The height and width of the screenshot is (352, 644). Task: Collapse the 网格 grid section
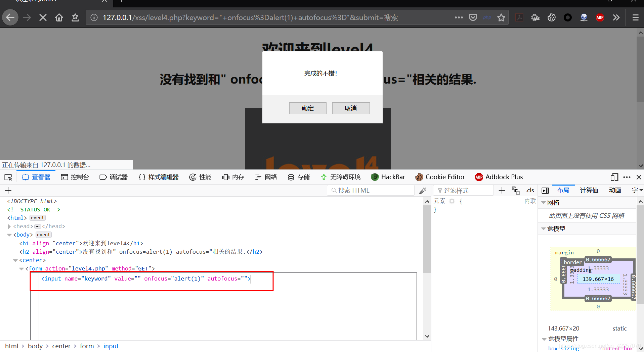click(x=544, y=203)
